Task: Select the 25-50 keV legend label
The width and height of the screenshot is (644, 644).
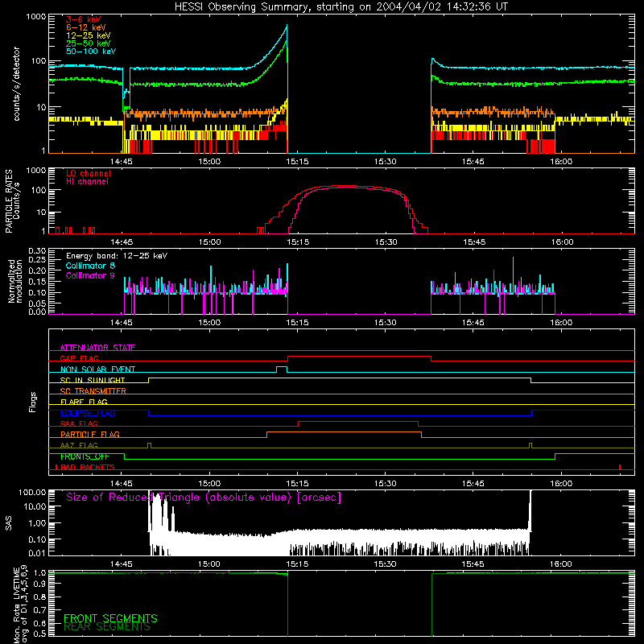Action: click(x=89, y=43)
